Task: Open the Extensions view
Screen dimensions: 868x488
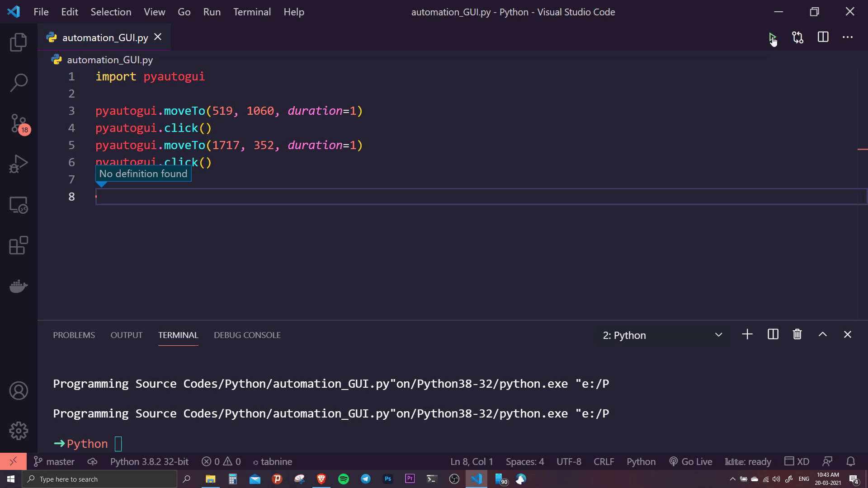Action: pos(19,246)
